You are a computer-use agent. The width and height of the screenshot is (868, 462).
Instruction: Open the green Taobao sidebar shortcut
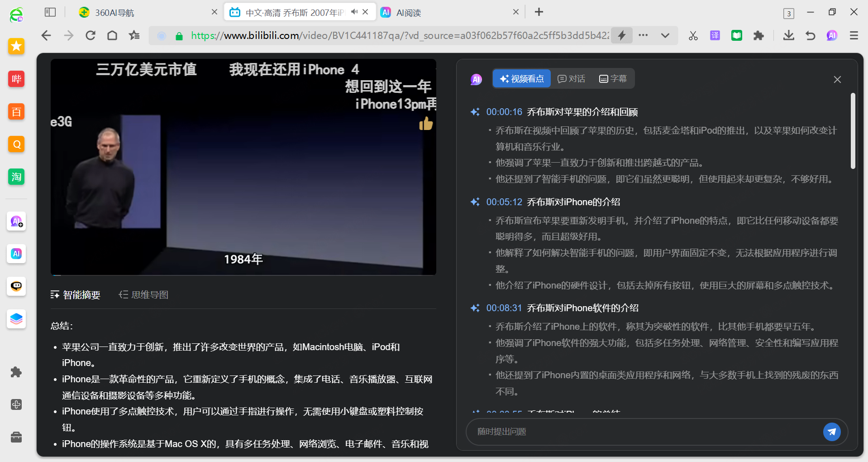[16, 177]
